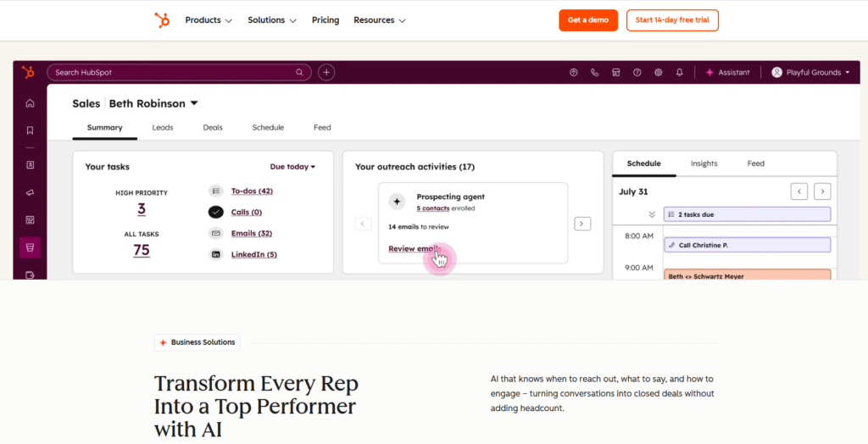Click the To-dos list icon
This screenshot has width=868, height=444.
pyautogui.click(x=216, y=191)
